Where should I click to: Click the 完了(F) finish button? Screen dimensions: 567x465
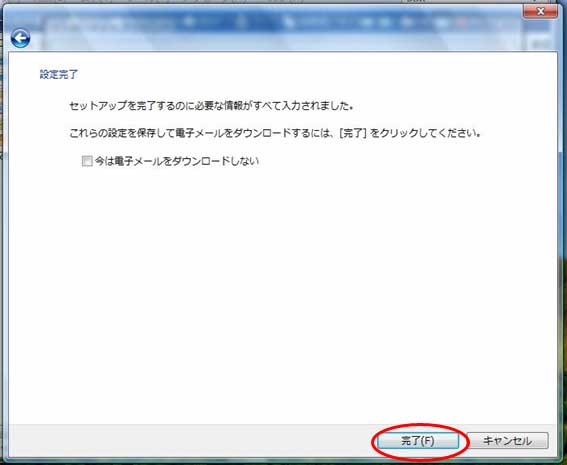coord(418,441)
